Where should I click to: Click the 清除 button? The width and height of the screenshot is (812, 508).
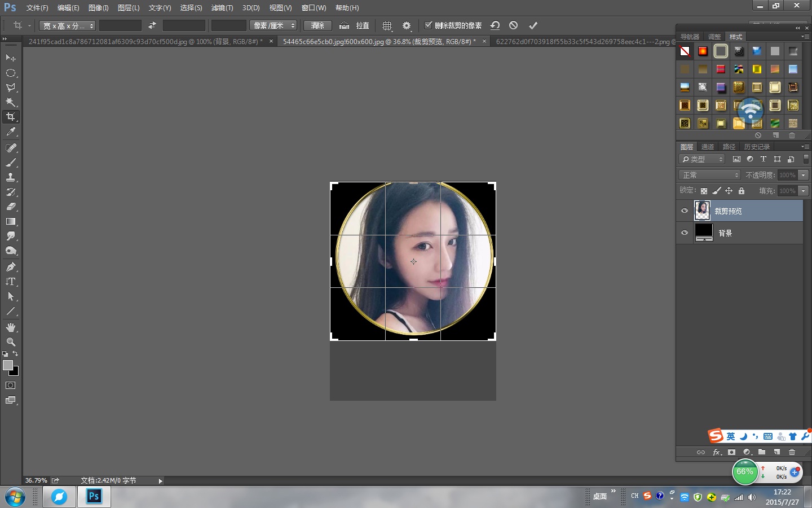[x=317, y=25]
